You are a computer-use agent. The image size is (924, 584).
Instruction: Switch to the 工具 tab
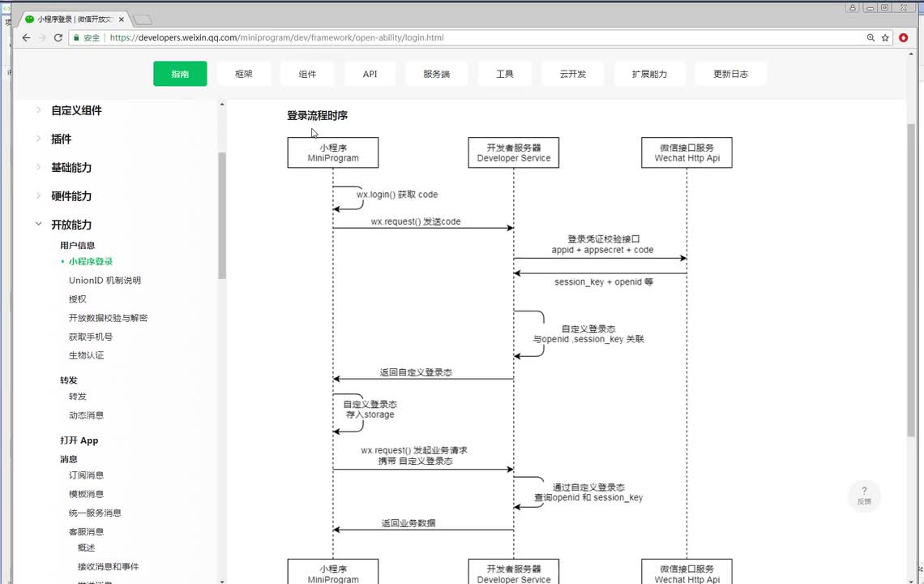point(504,74)
